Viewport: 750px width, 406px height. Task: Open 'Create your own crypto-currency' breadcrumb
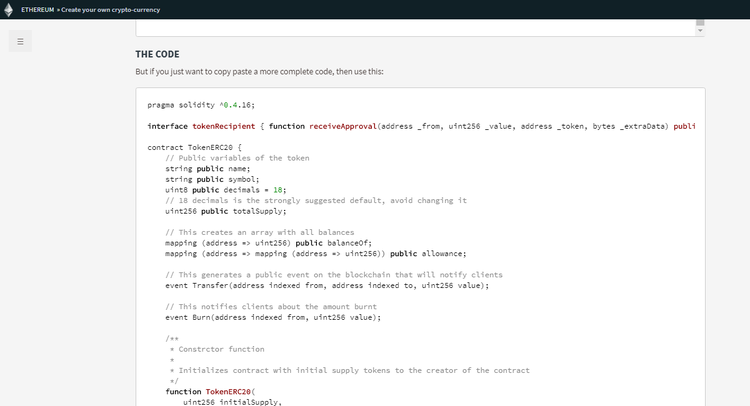tap(109, 9)
